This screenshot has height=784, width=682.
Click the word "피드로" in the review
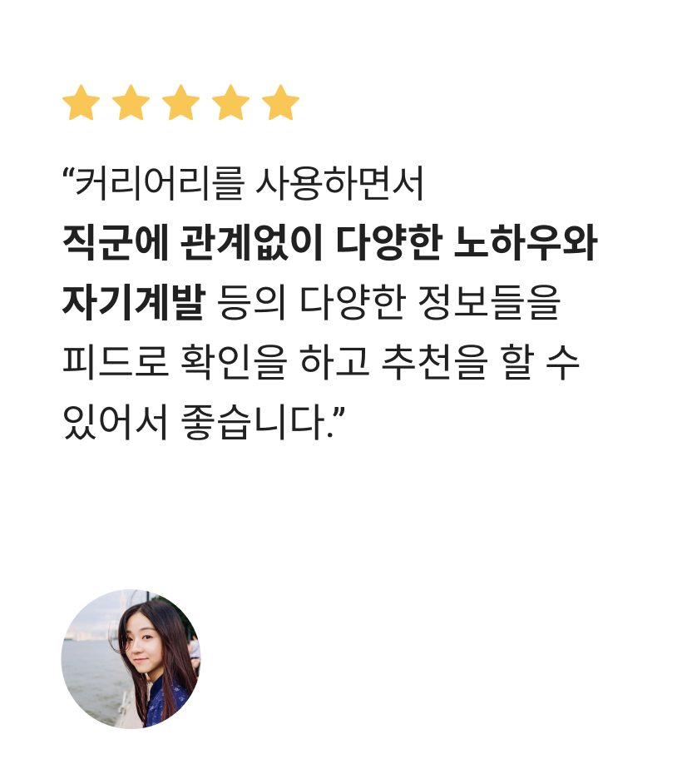[116, 361]
